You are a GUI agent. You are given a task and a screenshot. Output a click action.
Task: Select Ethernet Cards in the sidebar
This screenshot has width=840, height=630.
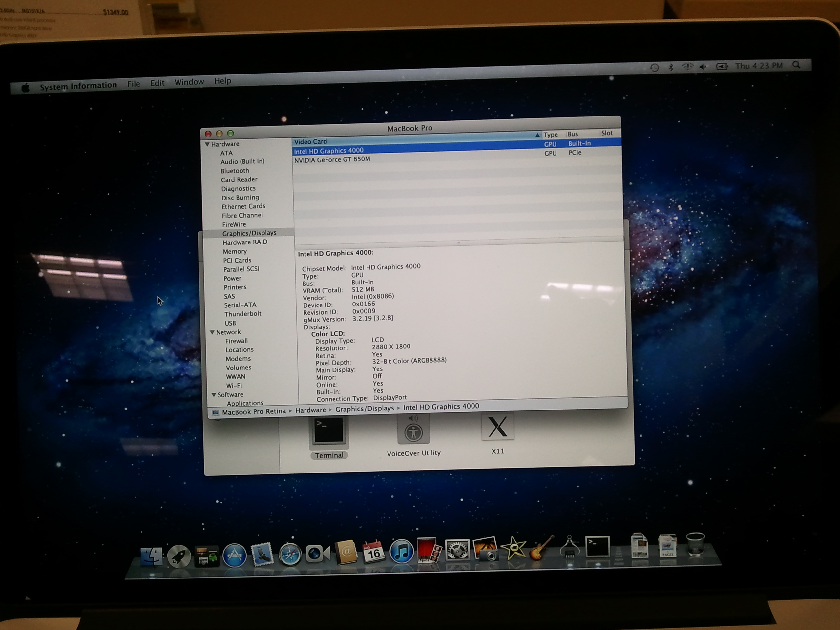click(x=243, y=207)
